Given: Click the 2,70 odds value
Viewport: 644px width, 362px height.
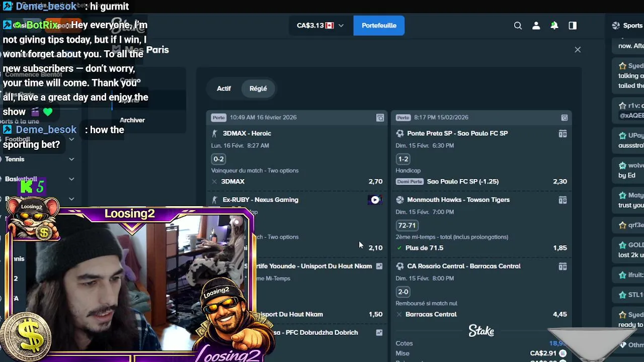Looking at the screenshot, I should coord(375,182).
